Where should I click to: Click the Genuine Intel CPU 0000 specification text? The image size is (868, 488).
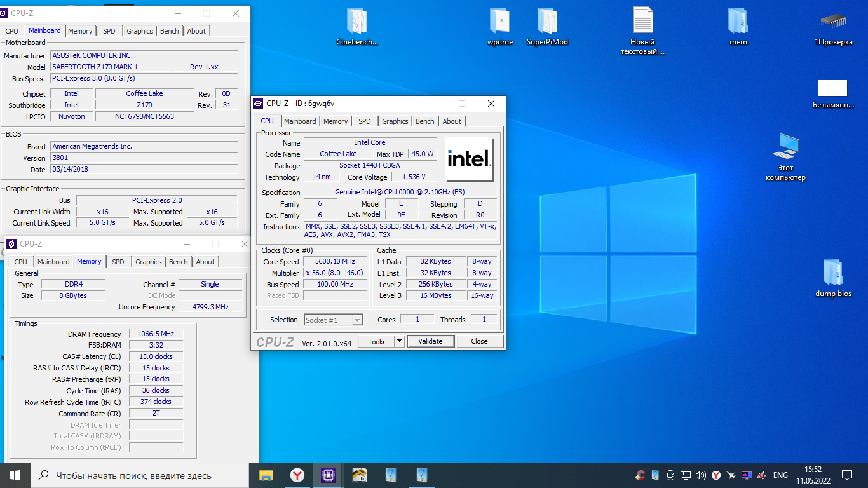point(400,192)
